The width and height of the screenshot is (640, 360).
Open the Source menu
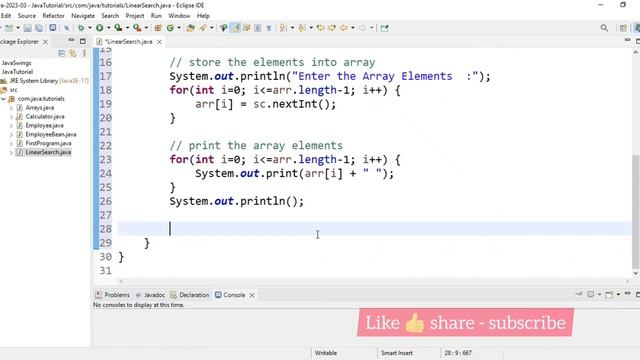pyautogui.click(x=27, y=16)
